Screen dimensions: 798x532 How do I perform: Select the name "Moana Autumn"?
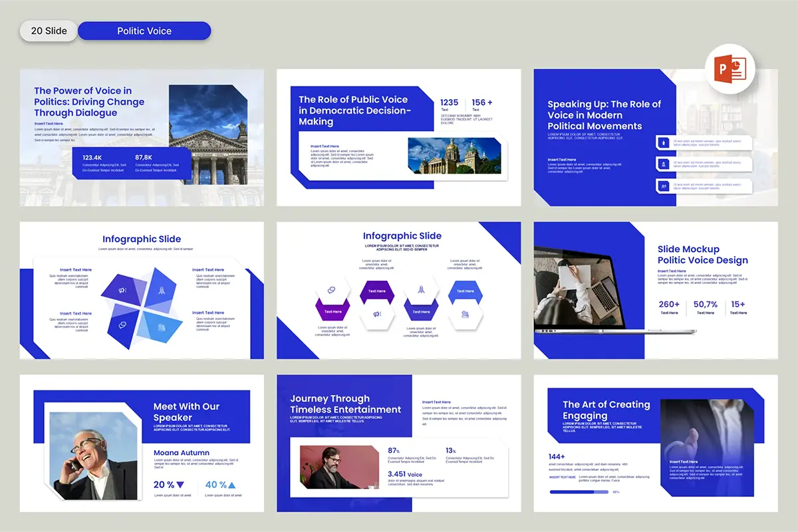(182, 453)
